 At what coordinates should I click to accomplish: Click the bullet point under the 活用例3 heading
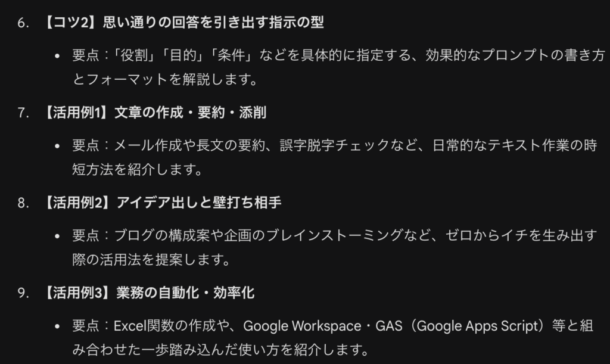(57, 326)
